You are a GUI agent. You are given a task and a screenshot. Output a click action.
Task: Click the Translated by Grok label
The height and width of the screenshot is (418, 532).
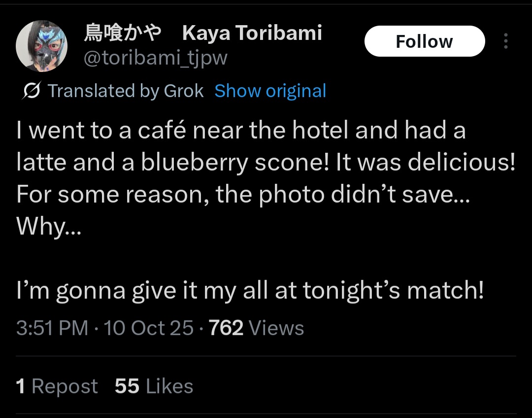pyautogui.click(x=126, y=91)
